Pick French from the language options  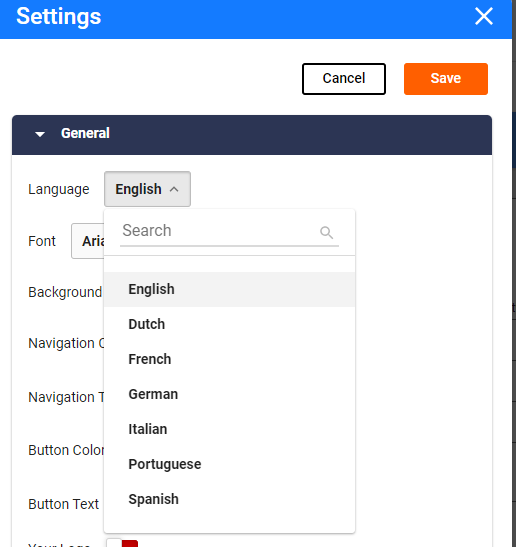[x=230, y=359]
